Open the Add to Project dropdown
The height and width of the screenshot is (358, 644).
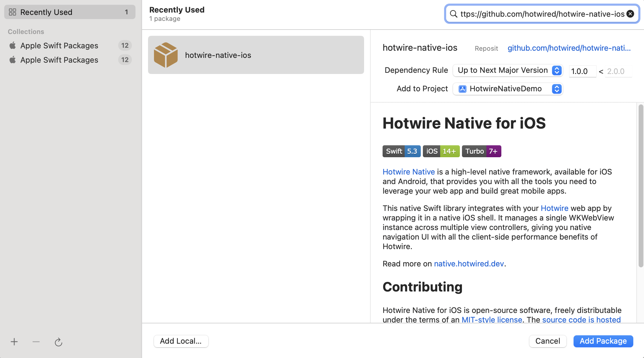coord(508,89)
